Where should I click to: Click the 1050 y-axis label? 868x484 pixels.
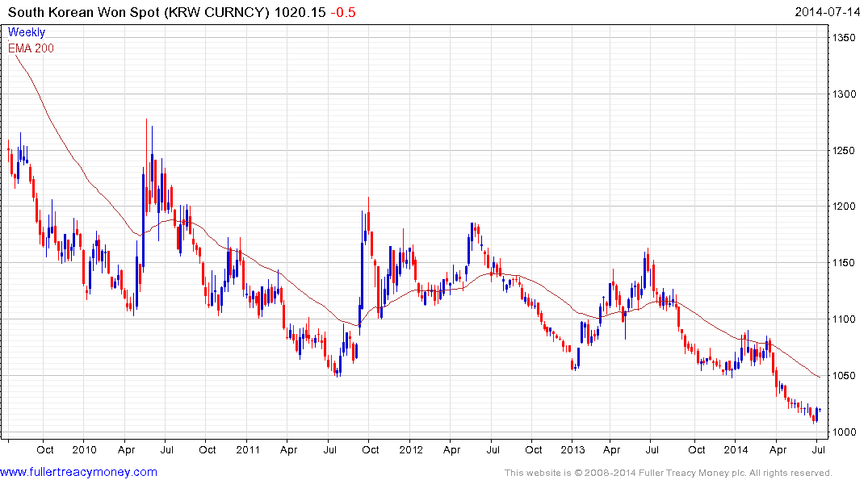click(x=845, y=376)
